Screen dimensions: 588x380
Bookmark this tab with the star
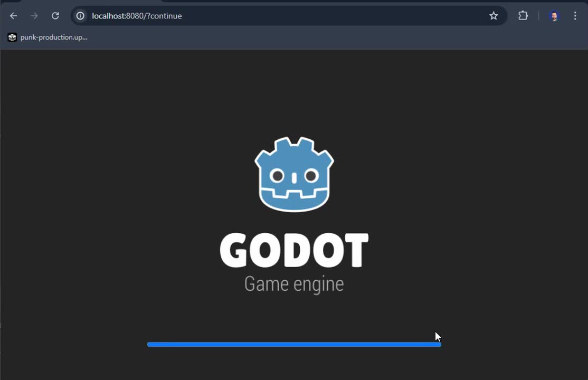pos(494,16)
